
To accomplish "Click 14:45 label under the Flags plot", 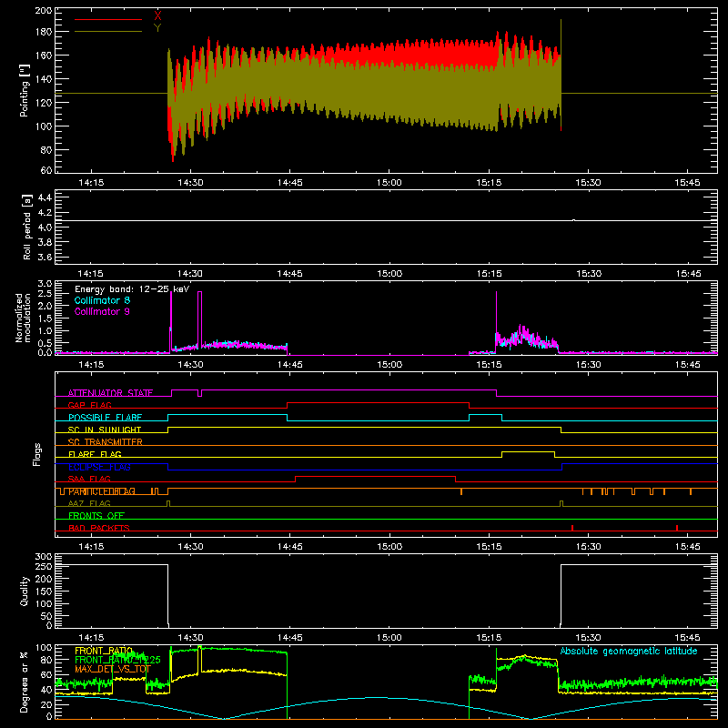I will [x=289, y=547].
